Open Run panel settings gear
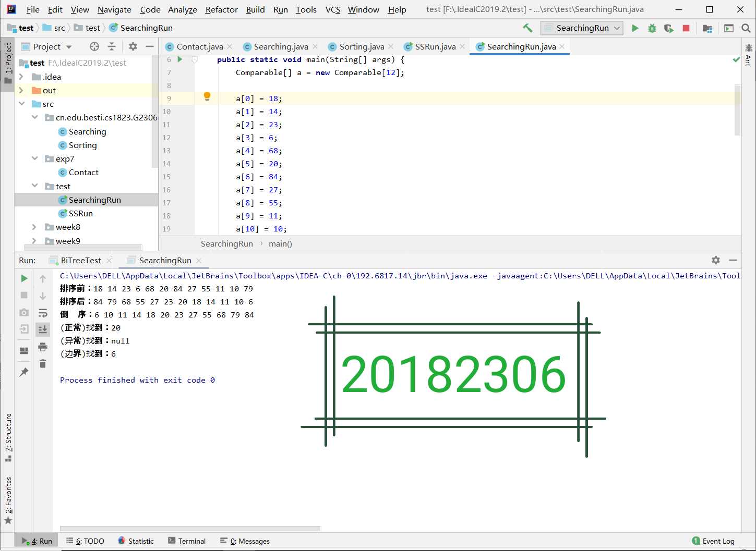 pyautogui.click(x=716, y=260)
